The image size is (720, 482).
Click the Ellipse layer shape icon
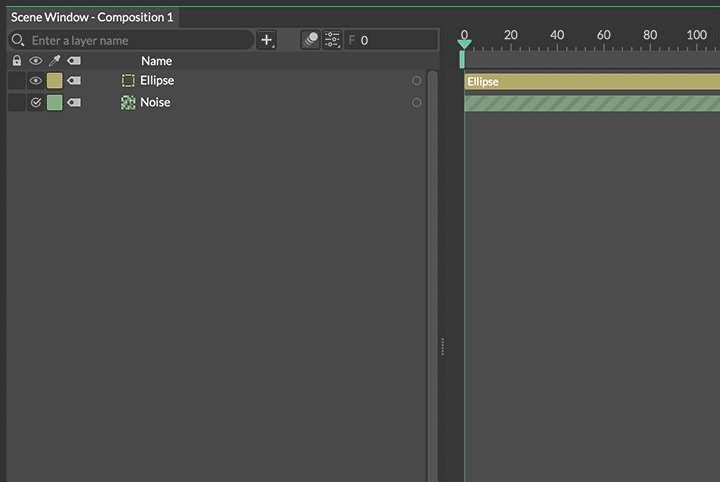coord(128,81)
